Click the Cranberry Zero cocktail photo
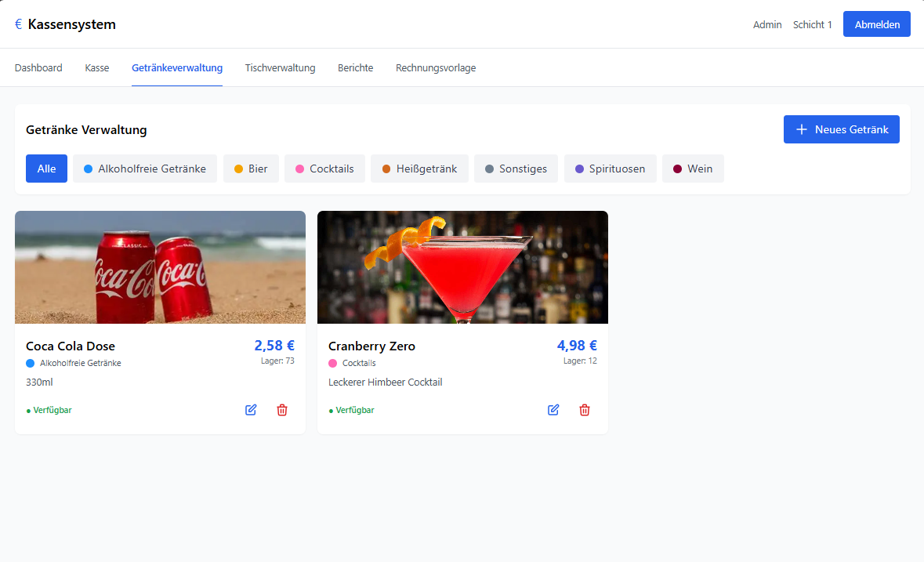Viewport: 924px width, 562px height. click(x=462, y=267)
